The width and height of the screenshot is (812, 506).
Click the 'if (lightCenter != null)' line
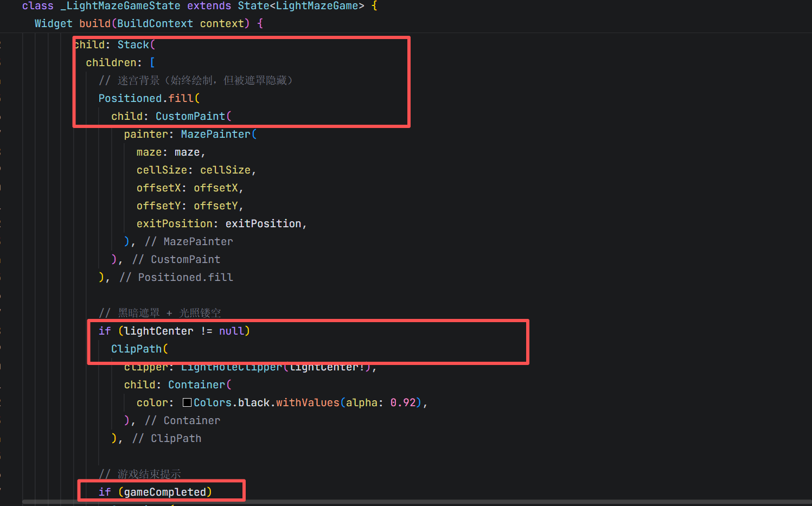174,331
